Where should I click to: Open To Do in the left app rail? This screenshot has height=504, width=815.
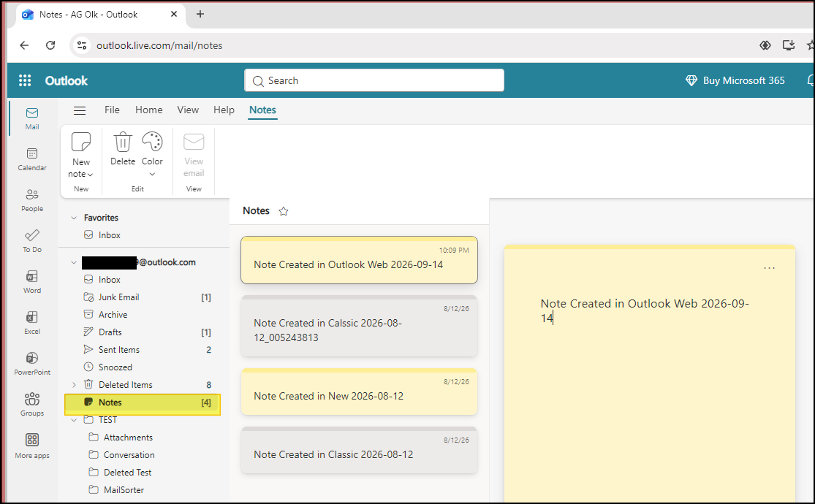(32, 242)
